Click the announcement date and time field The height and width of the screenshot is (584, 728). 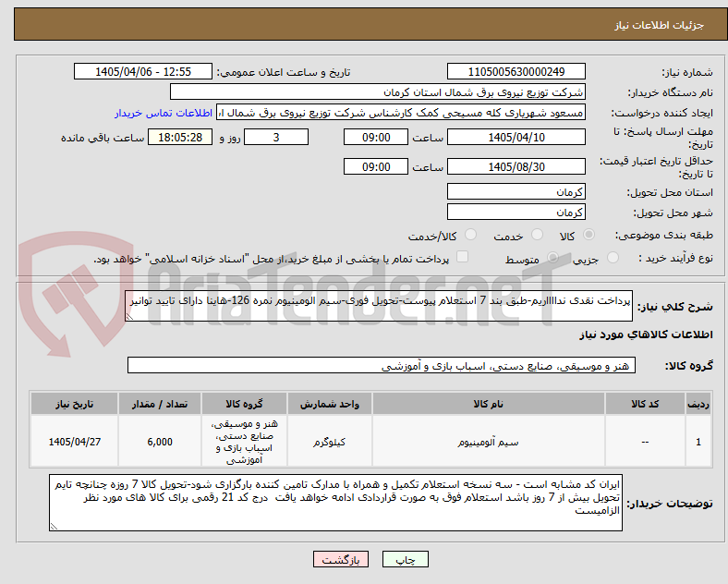coord(143,71)
